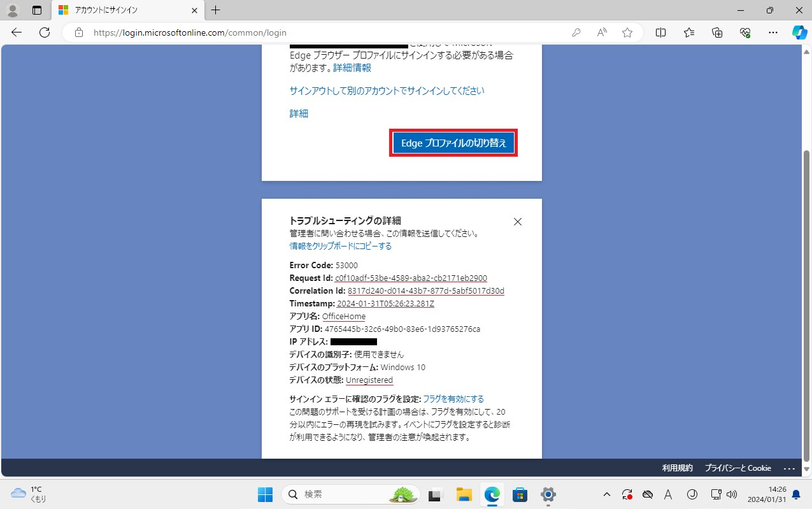Open File Explorer from taskbar

[x=464, y=494]
